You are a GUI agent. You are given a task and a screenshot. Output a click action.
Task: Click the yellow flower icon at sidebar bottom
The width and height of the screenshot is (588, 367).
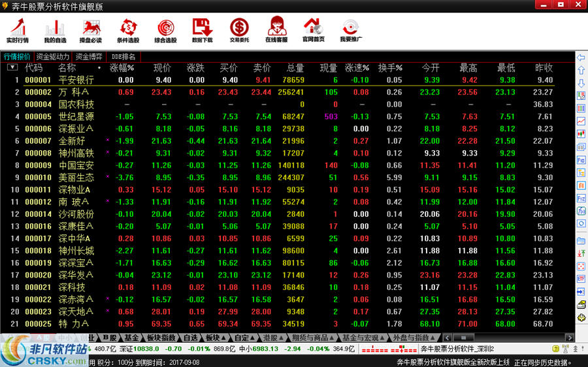click(x=581, y=317)
